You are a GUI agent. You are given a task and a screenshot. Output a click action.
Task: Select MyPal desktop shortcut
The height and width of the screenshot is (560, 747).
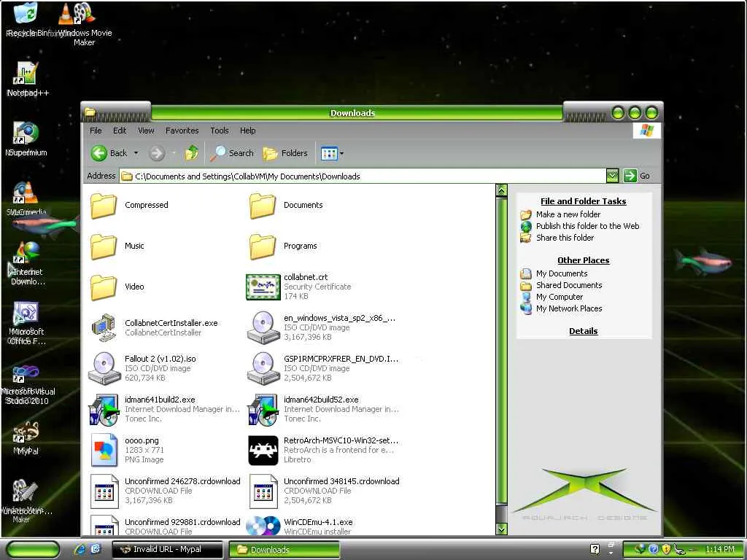coord(26,438)
